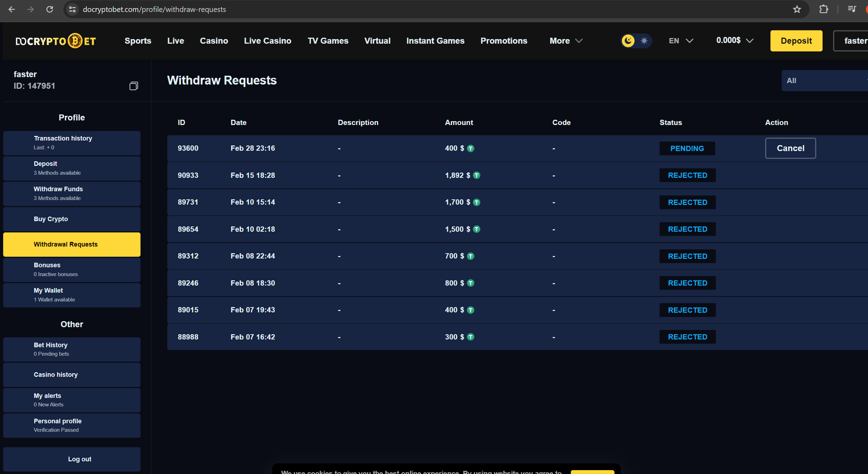Open browser extensions puzzle icon
Image resolution: width=868 pixels, height=474 pixels.
pyautogui.click(x=824, y=10)
